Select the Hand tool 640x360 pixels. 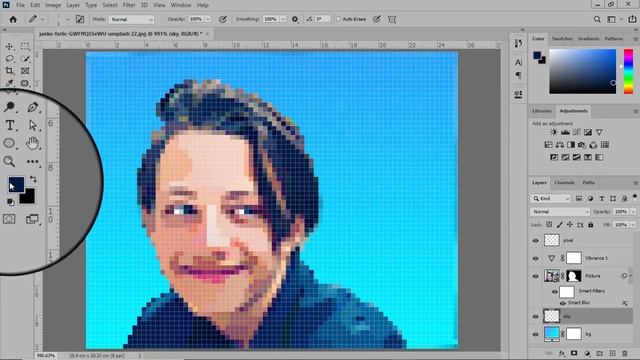pos(32,143)
